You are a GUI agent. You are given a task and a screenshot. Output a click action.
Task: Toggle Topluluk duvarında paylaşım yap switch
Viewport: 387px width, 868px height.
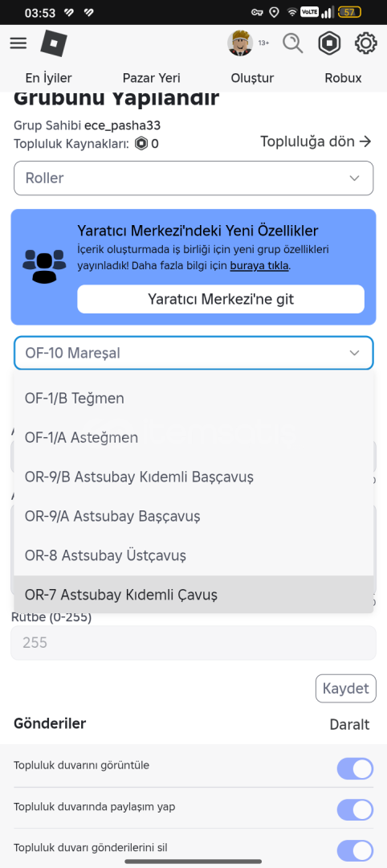click(355, 810)
